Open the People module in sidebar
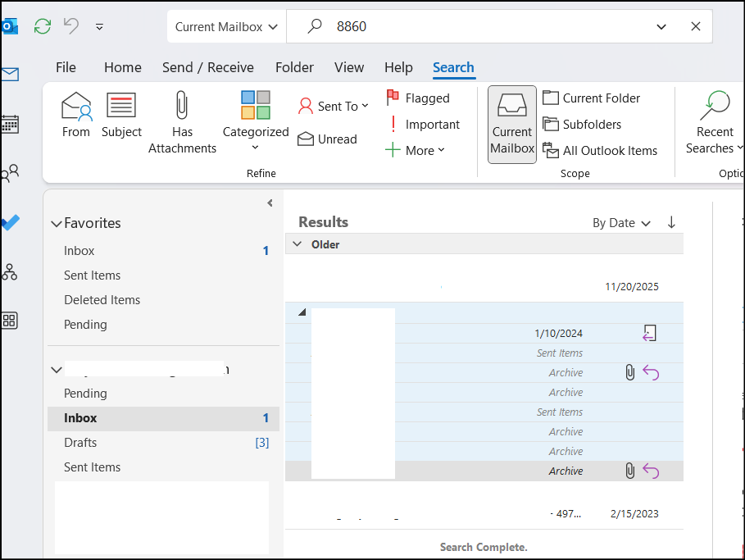Viewport: 745px width, 560px height. click(10, 174)
